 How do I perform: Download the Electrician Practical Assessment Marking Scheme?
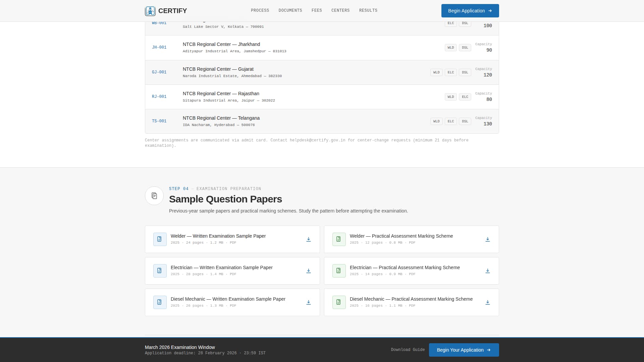(488, 271)
